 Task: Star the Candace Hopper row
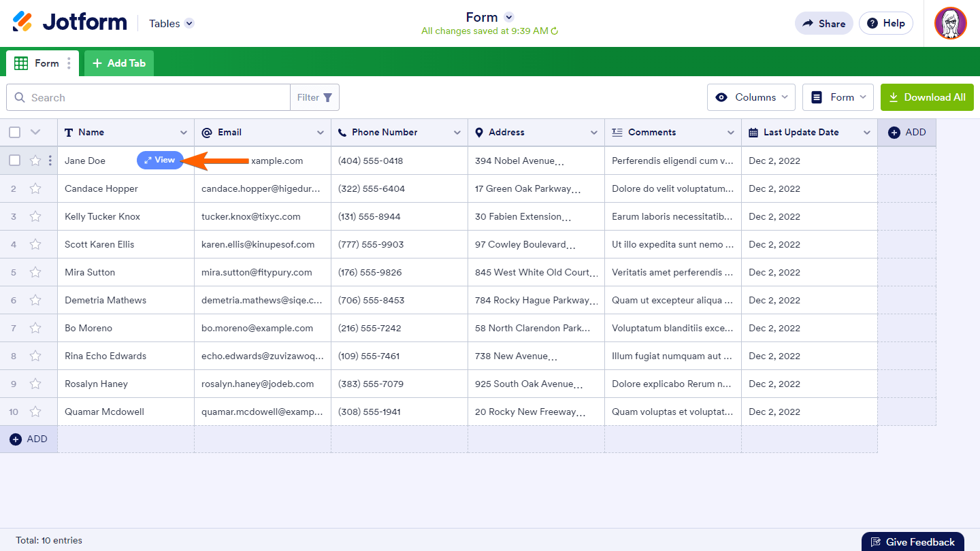35,188
